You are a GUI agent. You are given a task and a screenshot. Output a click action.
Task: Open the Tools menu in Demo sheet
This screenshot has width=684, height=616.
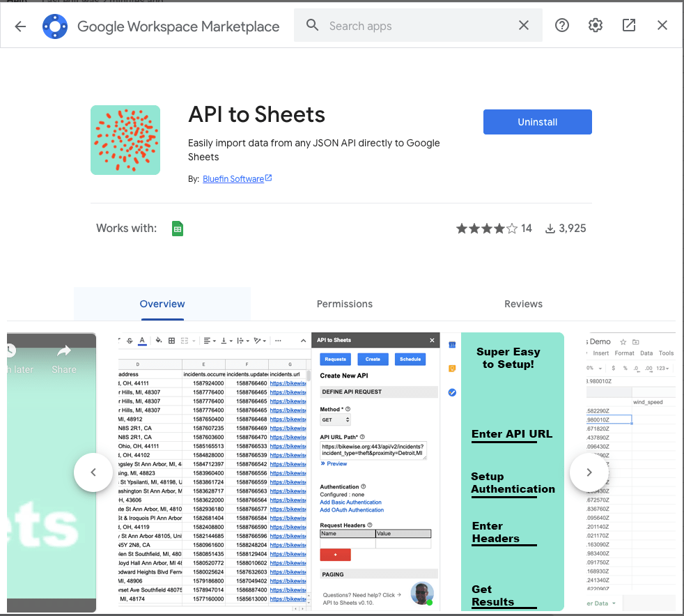point(666,353)
